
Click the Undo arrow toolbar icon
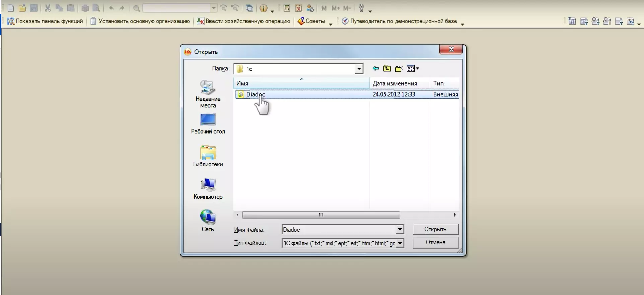[x=111, y=8]
